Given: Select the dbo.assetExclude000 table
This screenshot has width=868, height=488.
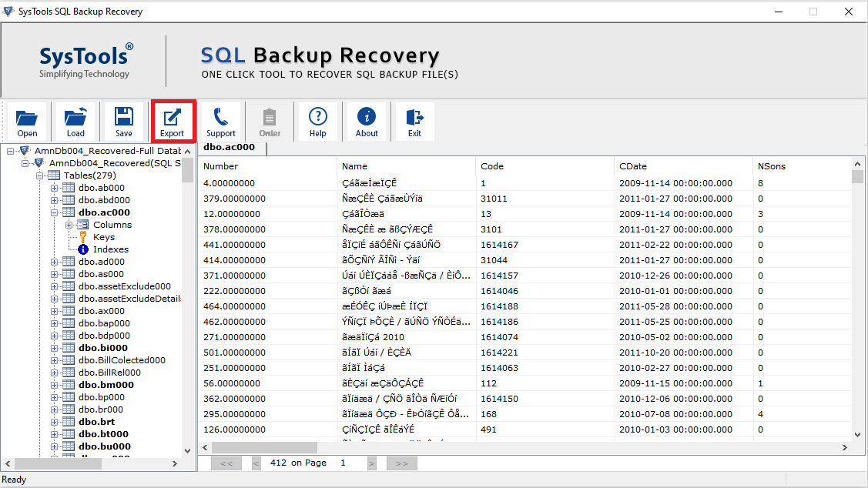Looking at the screenshot, I should pos(125,286).
